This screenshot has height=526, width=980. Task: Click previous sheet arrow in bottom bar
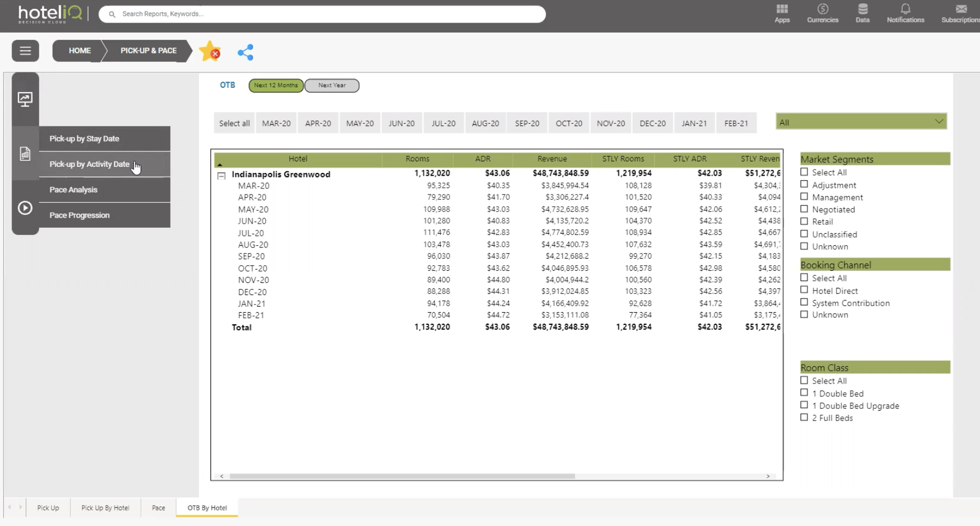click(9, 507)
